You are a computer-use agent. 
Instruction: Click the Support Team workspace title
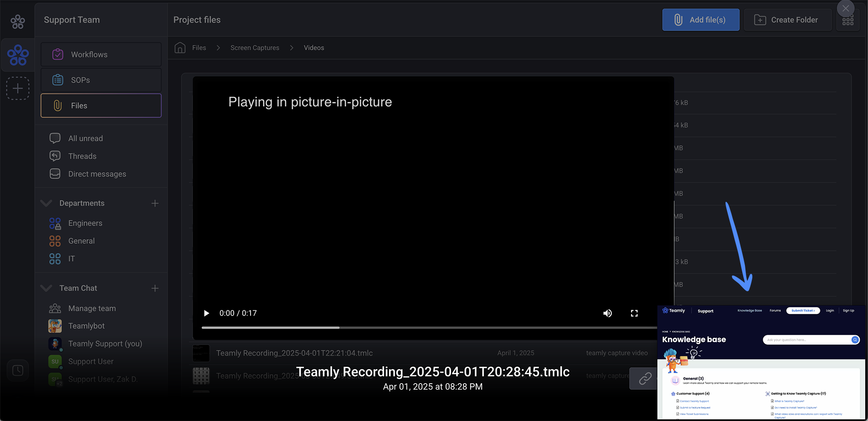[72, 20]
